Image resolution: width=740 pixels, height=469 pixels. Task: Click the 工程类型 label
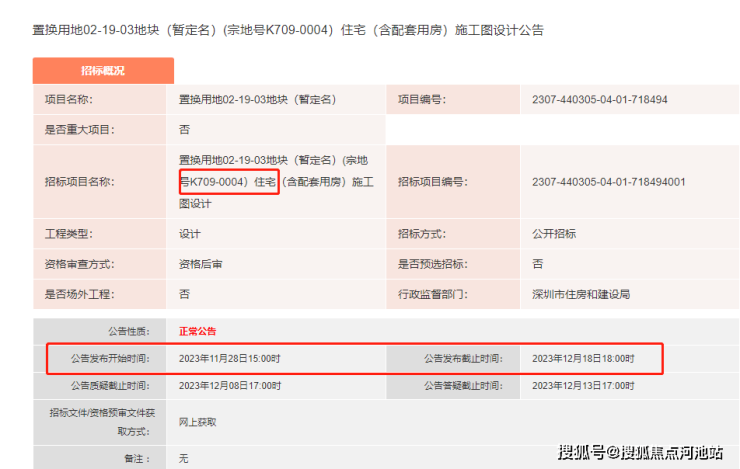point(69,234)
